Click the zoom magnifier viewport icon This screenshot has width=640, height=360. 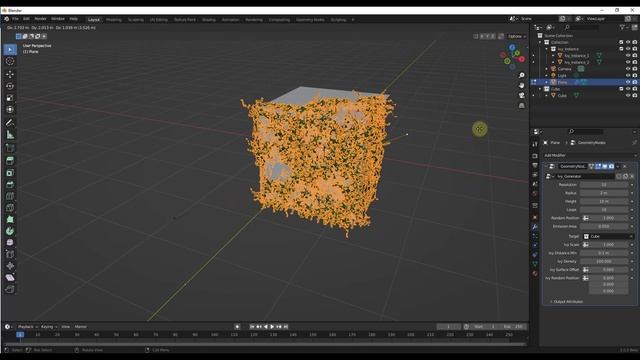point(521,76)
